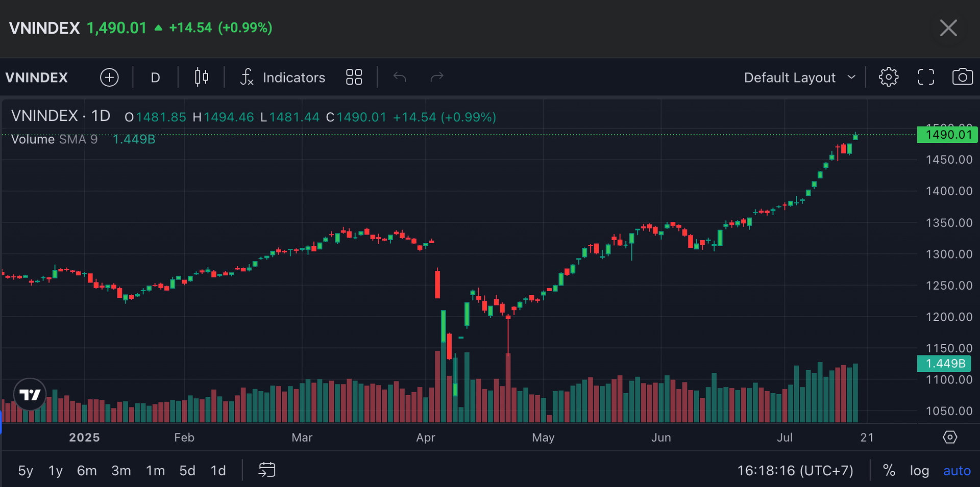Open chart settings gear icon

click(x=888, y=77)
